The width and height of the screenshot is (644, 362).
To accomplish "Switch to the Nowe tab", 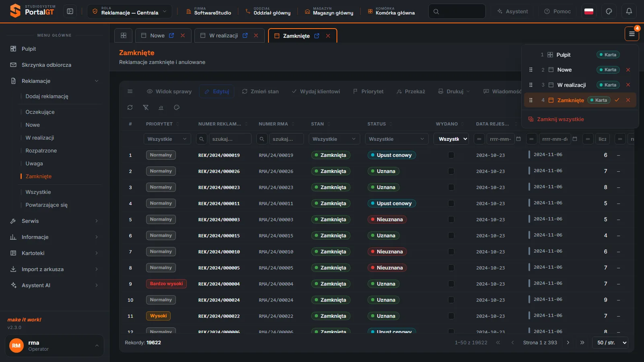I will [x=157, y=35].
